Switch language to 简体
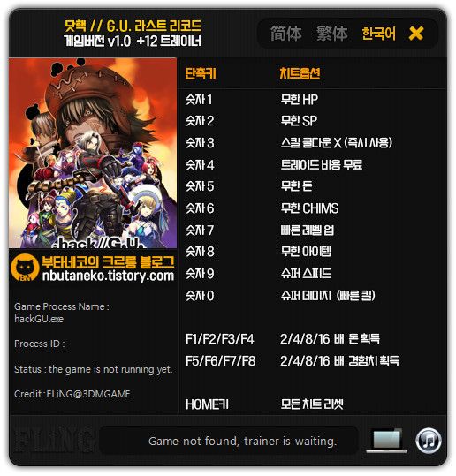This screenshot has width=456, height=476. click(285, 33)
